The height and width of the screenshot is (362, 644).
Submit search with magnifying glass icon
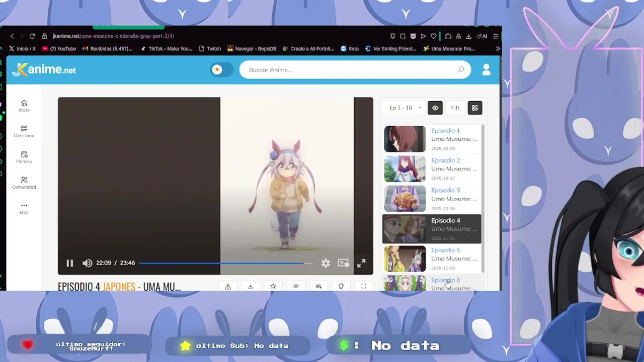pyautogui.click(x=461, y=70)
